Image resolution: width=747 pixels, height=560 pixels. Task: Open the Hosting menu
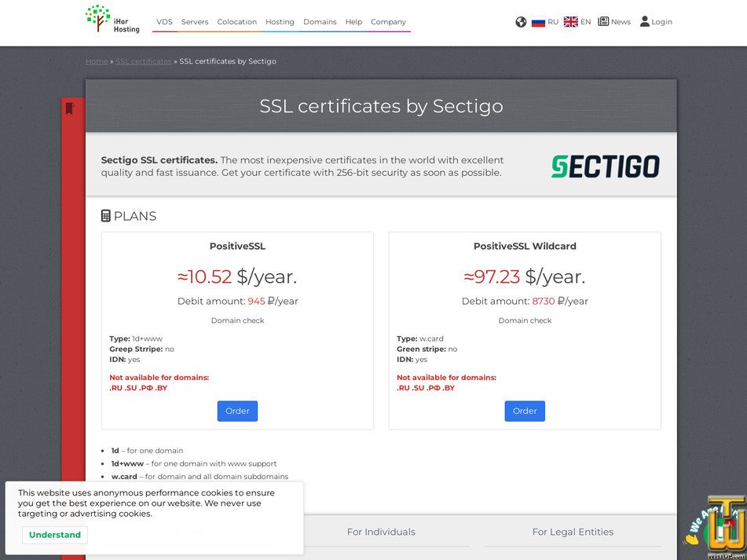coord(280,22)
